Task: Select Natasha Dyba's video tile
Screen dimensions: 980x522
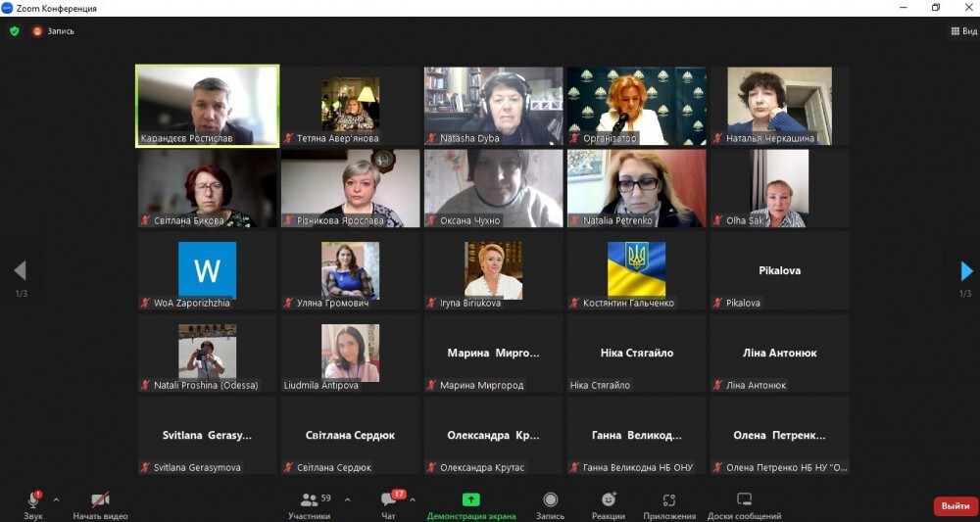Action: click(x=493, y=106)
